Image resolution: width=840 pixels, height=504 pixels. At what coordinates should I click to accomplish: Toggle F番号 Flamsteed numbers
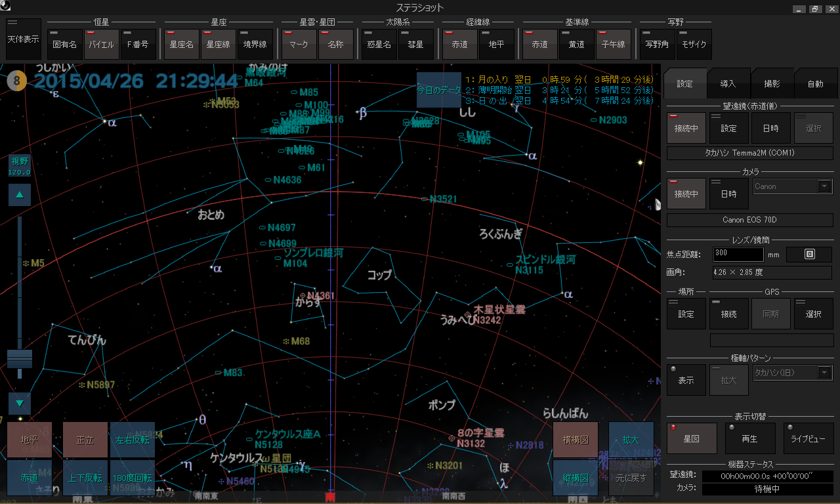138,45
